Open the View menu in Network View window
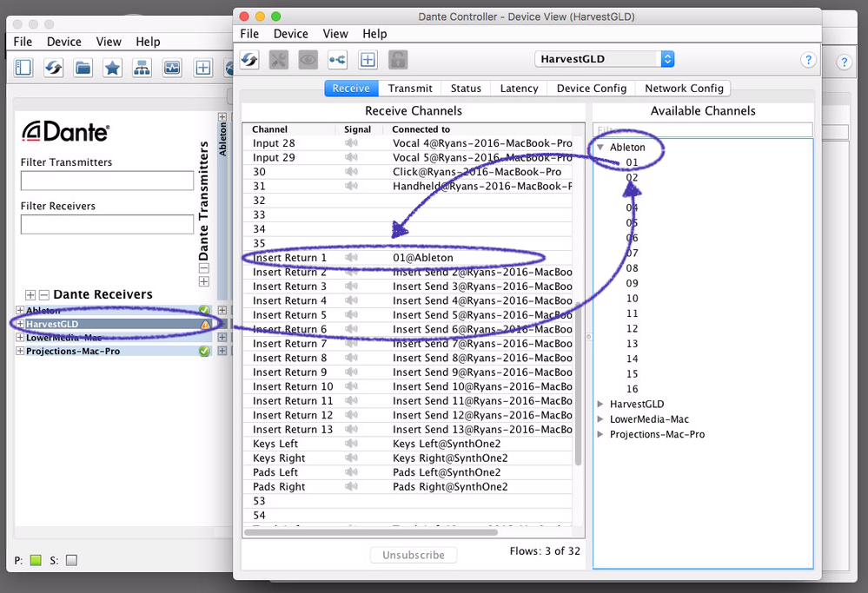This screenshot has width=868, height=593. click(109, 42)
